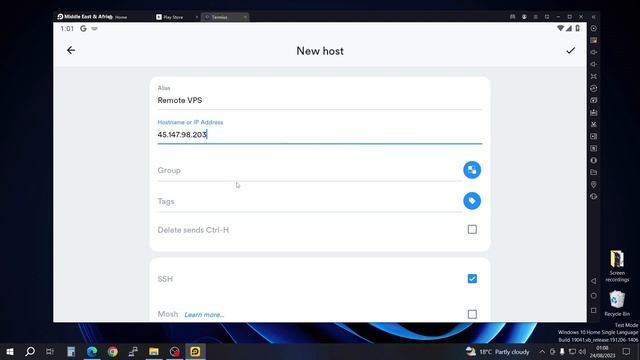The height and width of the screenshot is (360, 640).
Task: Open Windows search from the taskbar
Action: pos(30,351)
